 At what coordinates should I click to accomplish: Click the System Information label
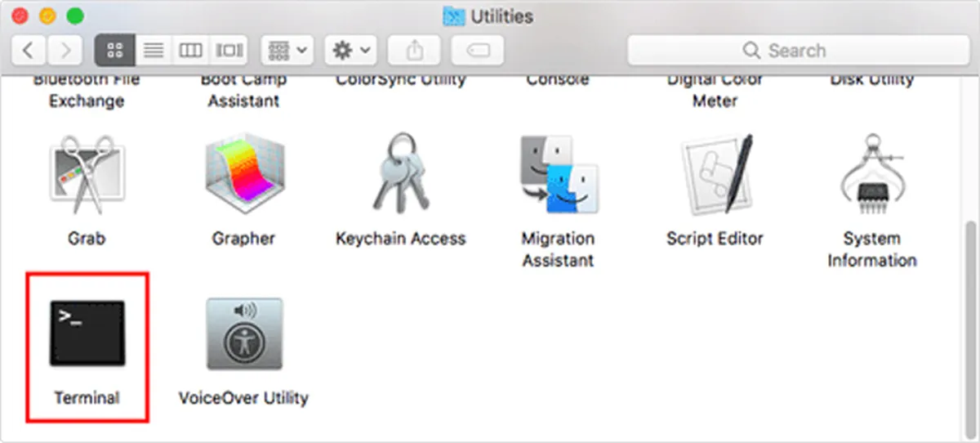click(871, 249)
